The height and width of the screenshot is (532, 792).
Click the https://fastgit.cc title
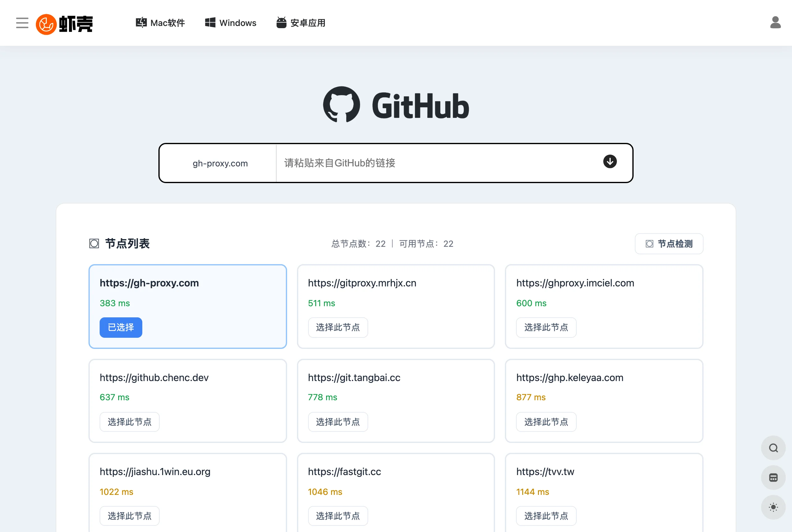pos(344,472)
